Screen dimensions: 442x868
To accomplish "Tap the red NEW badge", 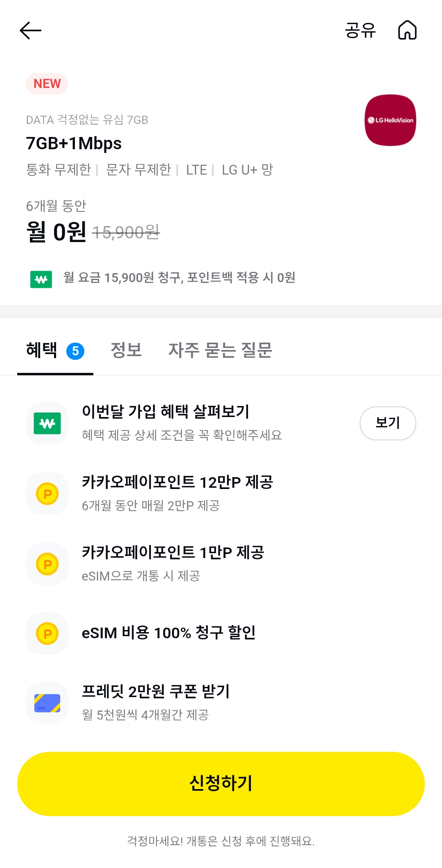I will 47,84.
